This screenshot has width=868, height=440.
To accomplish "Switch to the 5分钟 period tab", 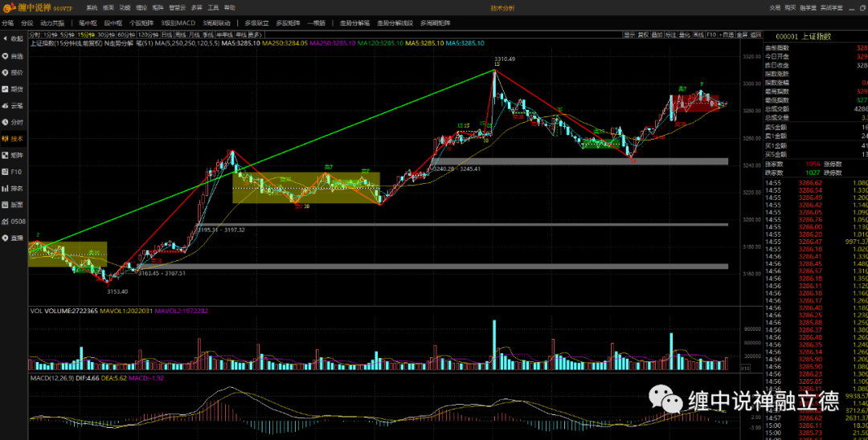I will point(68,35).
